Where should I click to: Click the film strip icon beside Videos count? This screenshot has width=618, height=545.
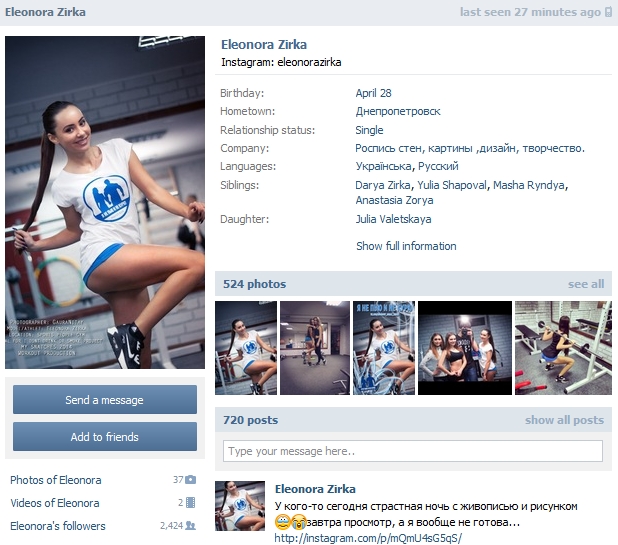[x=191, y=502]
